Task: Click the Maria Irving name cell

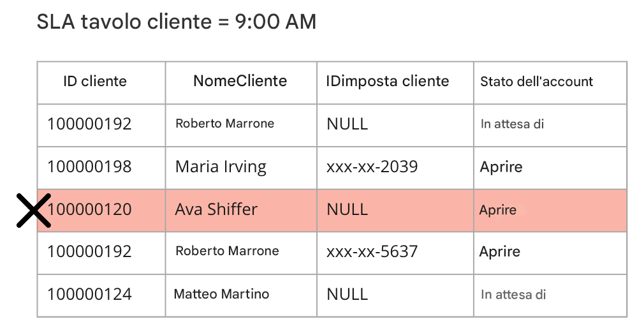Action: (x=241, y=167)
